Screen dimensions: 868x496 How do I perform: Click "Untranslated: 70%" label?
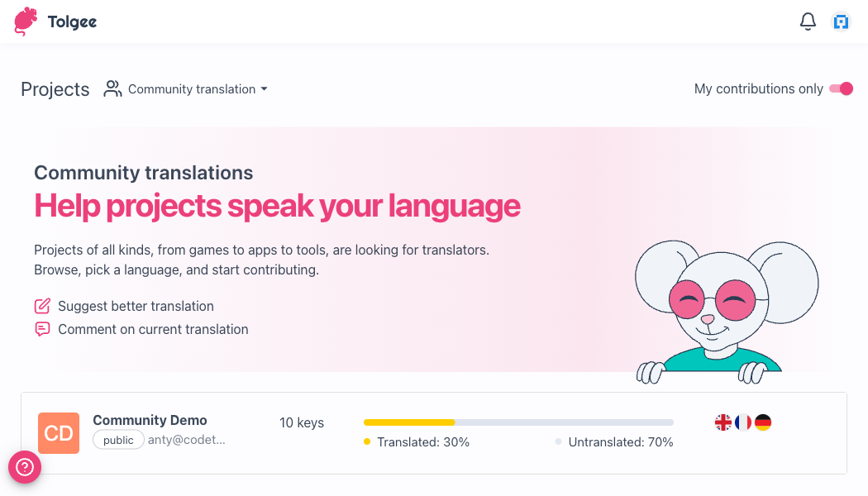[621, 442]
